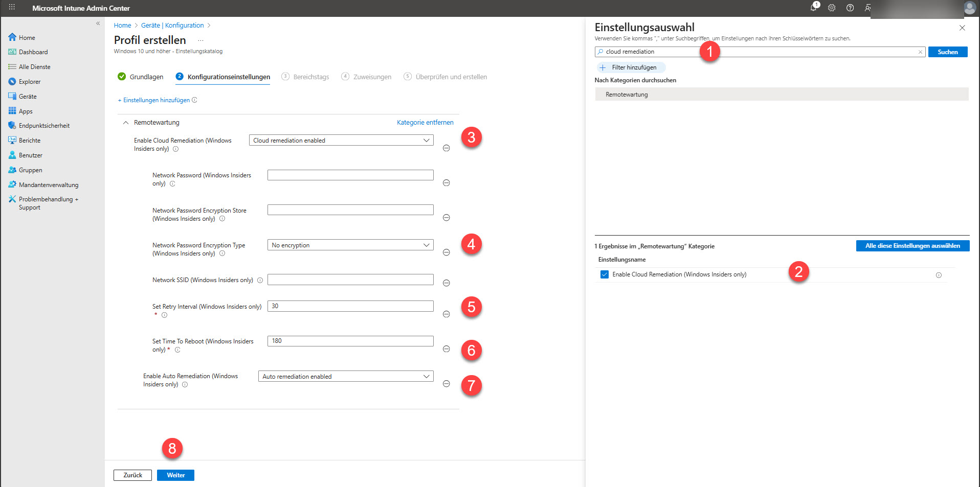Open Benutzer in the sidebar
The width and height of the screenshot is (980, 487).
[x=31, y=155]
